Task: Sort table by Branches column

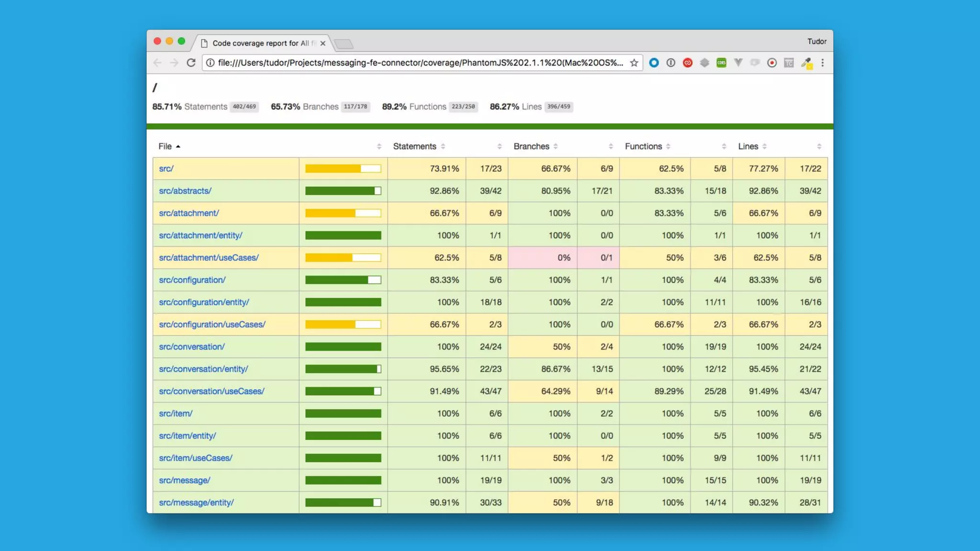Action: pyautogui.click(x=531, y=146)
